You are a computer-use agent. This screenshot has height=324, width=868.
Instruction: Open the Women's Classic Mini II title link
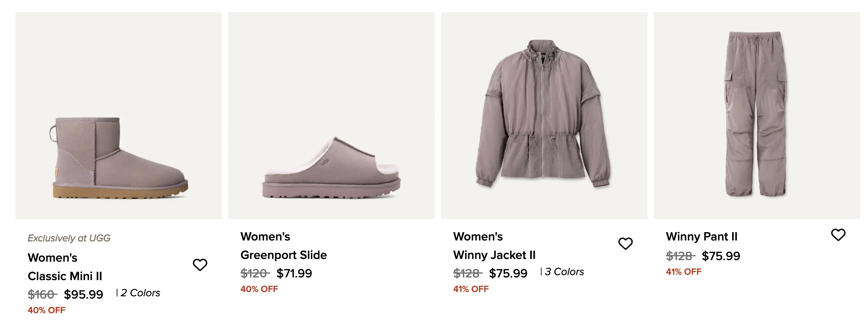(65, 267)
